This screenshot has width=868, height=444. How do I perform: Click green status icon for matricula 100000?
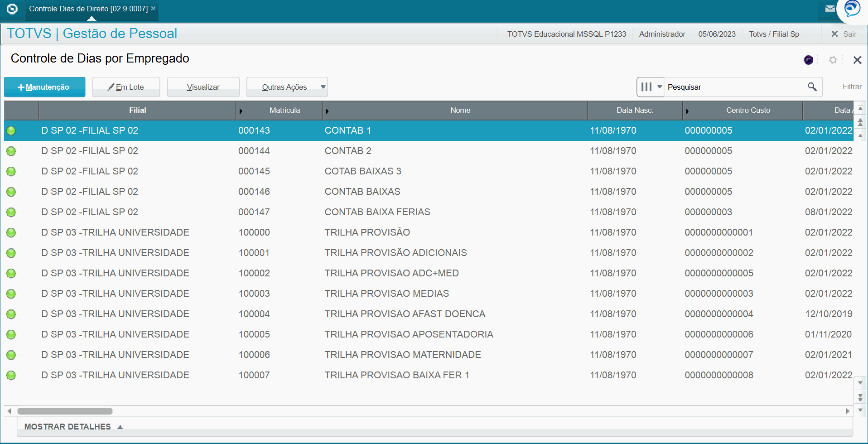(11, 233)
